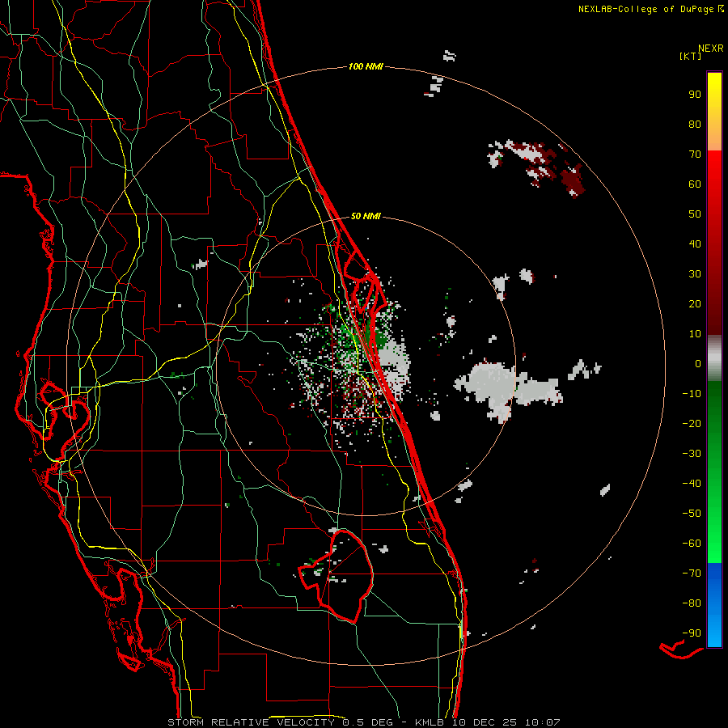Image resolution: width=728 pixels, height=728 pixels.
Task: Click the gray zero-velocity segment of color bar
Action: point(714,358)
